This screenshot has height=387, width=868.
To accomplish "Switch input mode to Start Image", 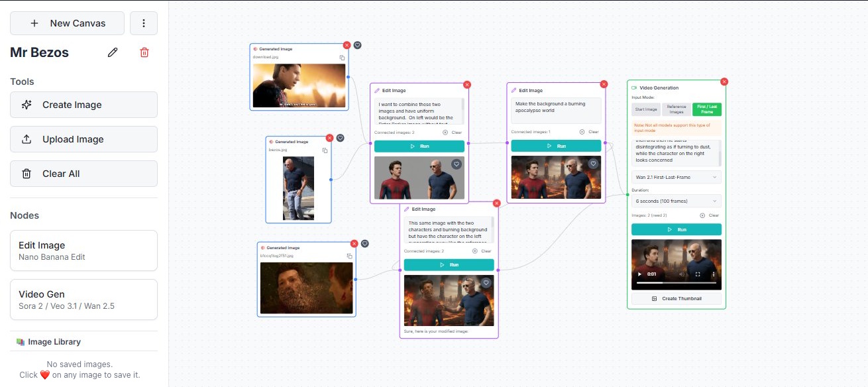I will [646, 109].
